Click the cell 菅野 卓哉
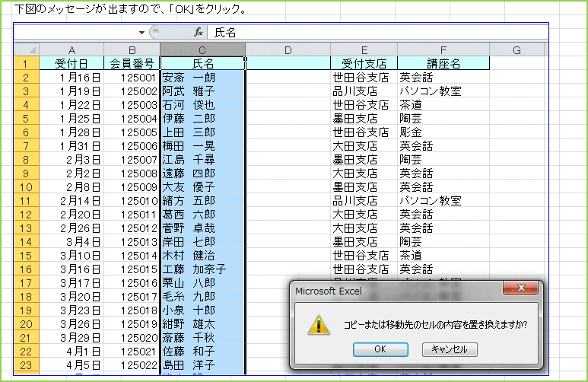Viewport: 588px width, 382px height. tap(202, 228)
